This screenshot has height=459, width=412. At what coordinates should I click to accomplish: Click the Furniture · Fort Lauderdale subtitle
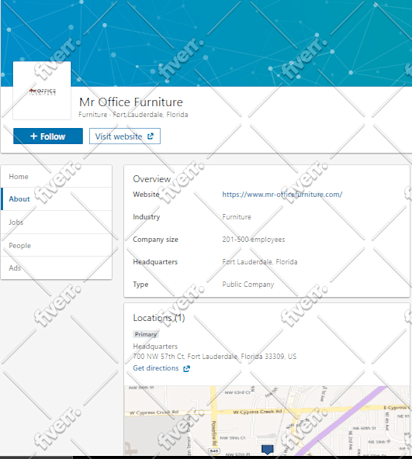tap(133, 114)
